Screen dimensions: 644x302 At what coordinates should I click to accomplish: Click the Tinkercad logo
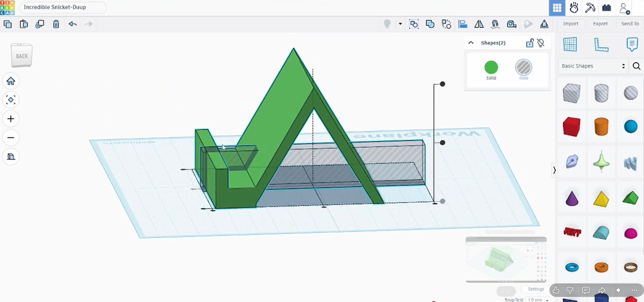click(7, 7)
